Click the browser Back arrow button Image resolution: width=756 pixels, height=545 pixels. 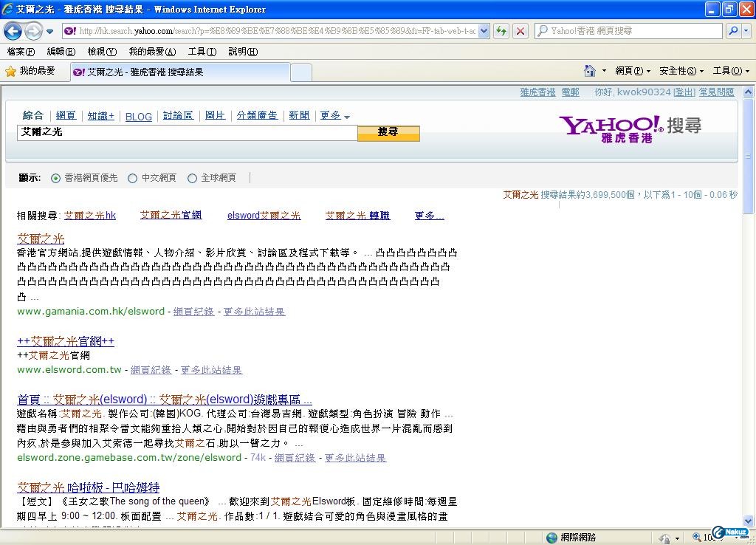point(13,31)
